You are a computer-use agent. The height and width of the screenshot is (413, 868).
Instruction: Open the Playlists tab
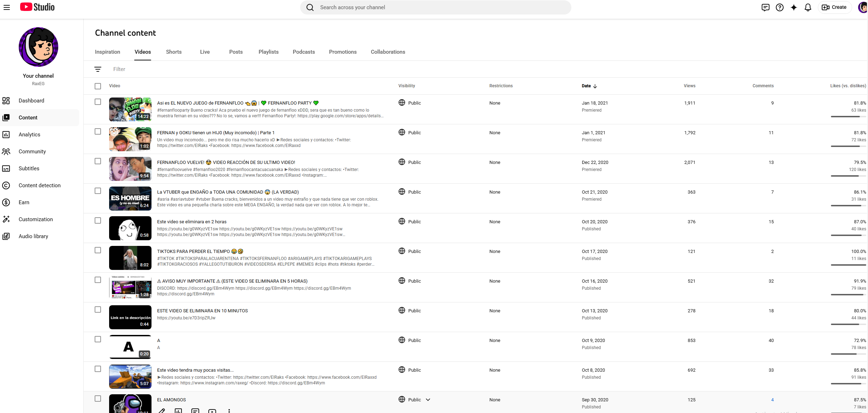(x=268, y=52)
